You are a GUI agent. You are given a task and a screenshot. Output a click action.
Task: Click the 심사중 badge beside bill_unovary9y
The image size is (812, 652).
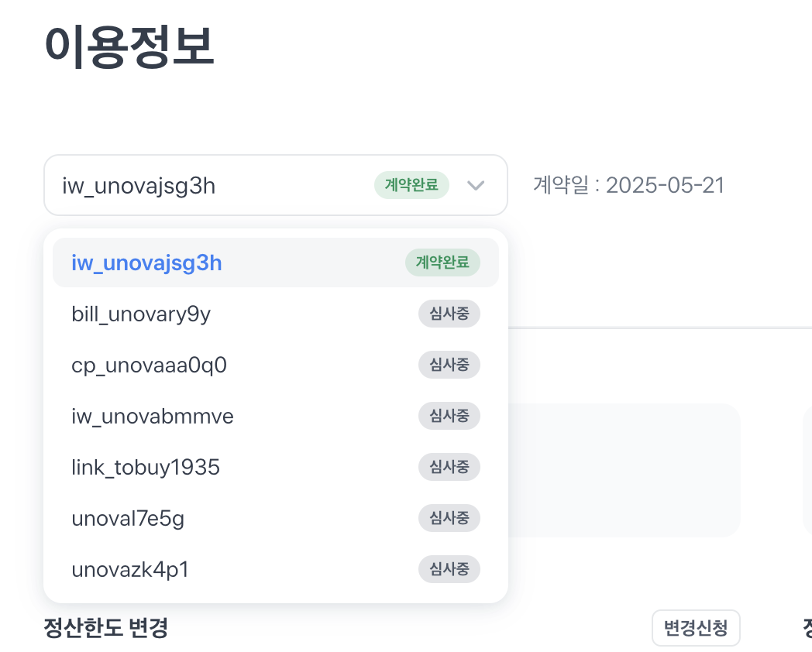tap(449, 314)
